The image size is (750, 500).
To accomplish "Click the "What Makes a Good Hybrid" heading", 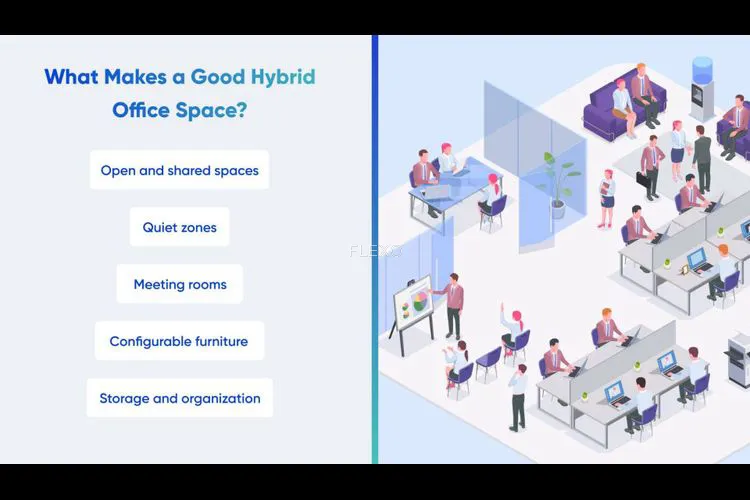I will pos(179,77).
